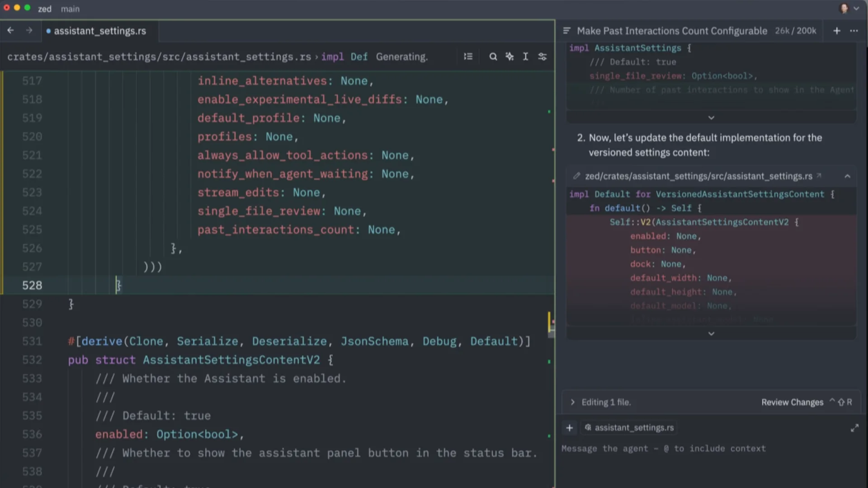Click 'AssistantSettingsContentV2' struct name on line 532
The height and width of the screenshot is (488, 868).
pyautogui.click(x=231, y=360)
